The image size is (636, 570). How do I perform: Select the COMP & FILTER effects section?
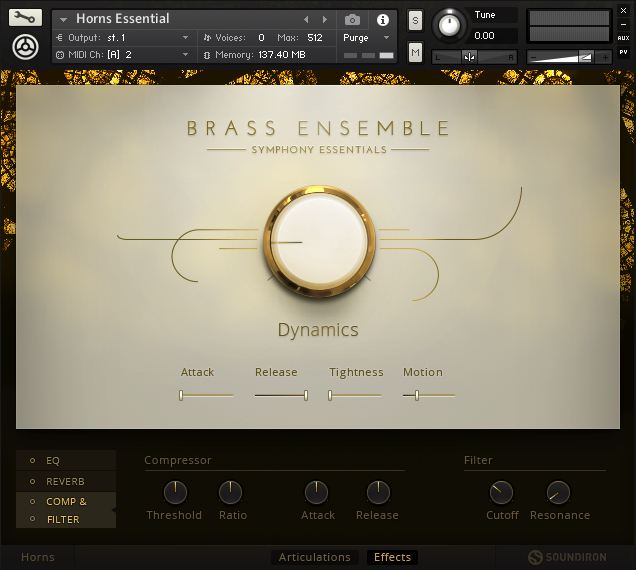pyautogui.click(x=66, y=510)
